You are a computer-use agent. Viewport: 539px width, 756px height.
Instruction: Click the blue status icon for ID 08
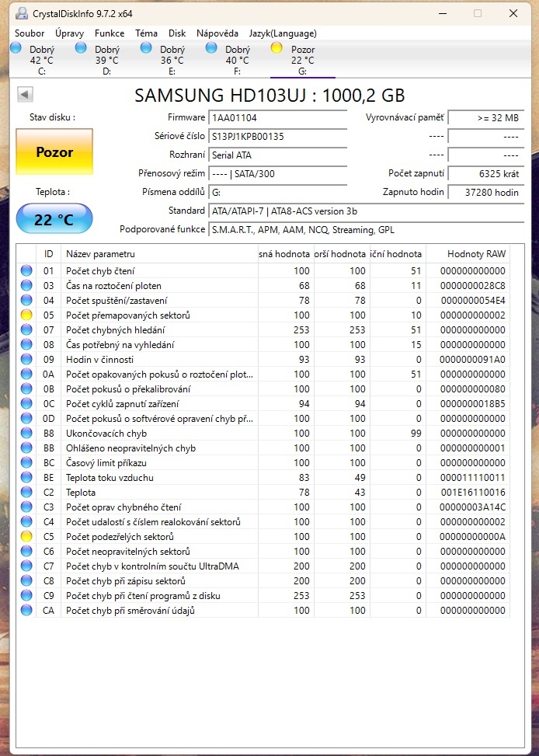pyautogui.click(x=26, y=345)
